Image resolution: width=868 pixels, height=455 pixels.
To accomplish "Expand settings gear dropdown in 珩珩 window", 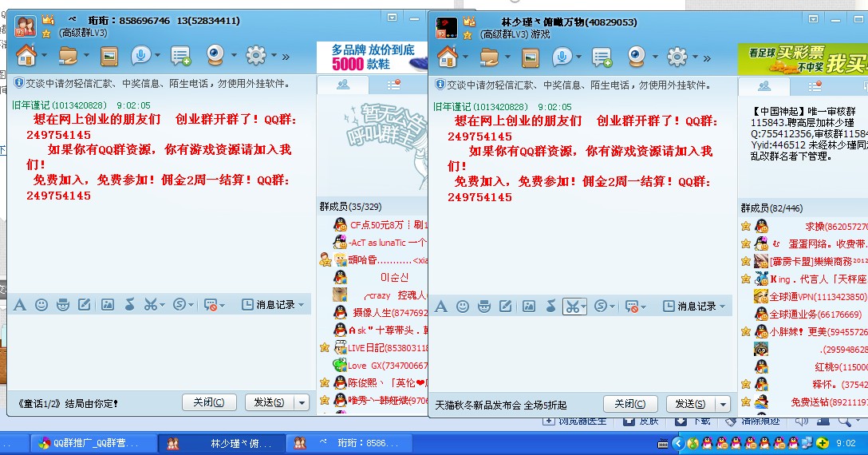I will [x=274, y=55].
